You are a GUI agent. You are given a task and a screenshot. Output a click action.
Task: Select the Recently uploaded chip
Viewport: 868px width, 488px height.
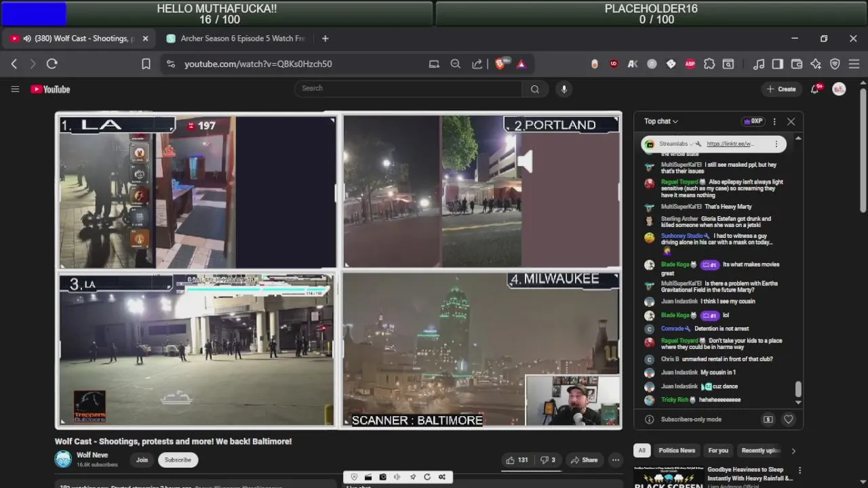click(760, 451)
